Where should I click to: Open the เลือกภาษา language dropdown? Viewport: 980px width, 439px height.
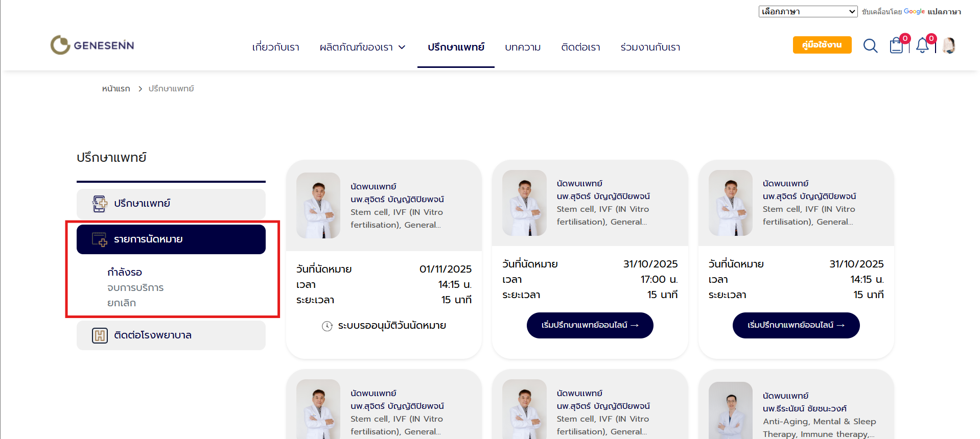point(807,11)
